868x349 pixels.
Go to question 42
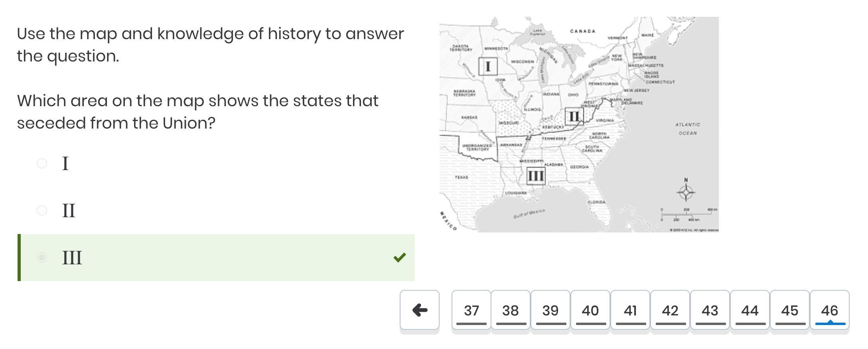pos(670,310)
